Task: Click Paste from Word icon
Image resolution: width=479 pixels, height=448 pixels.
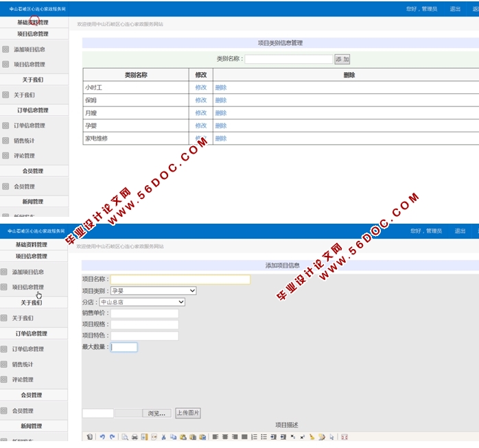Action: (202, 437)
